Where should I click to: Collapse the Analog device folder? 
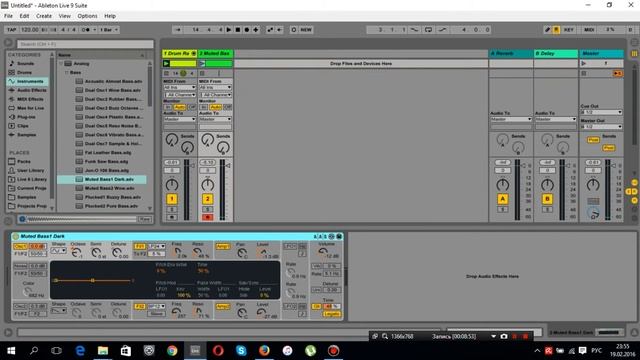point(61,64)
